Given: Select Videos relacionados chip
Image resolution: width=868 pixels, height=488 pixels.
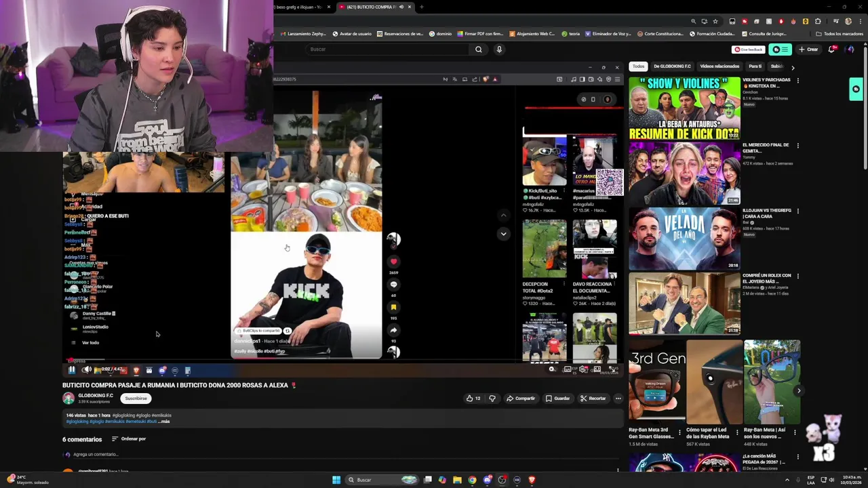Looking at the screenshot, I should click(x=719, y=66).
